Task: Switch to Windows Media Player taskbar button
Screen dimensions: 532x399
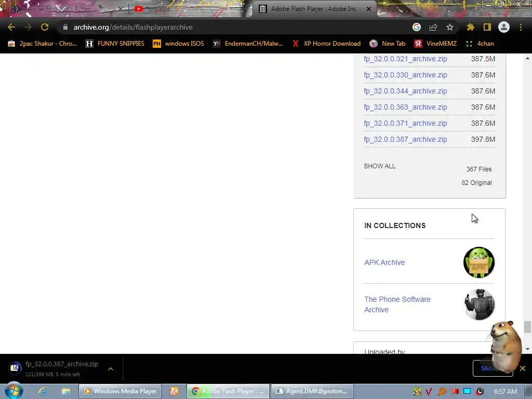Action: click(x=120, y=391)
